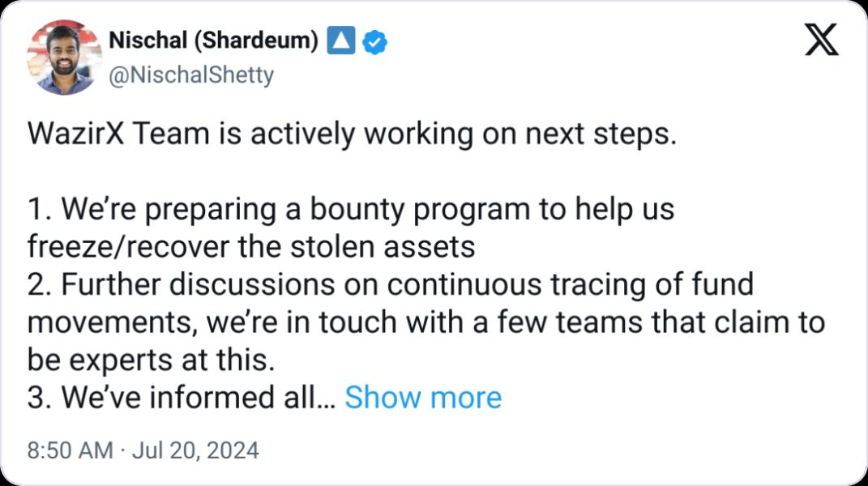
Task: Click the X logo in the card corner
Action: click(x=821, y=40)
